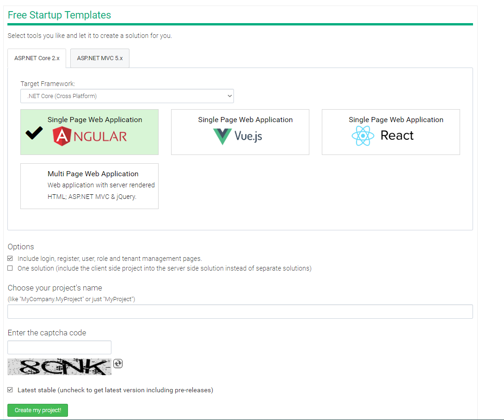504x420 pixels.
Task: Click the Include login, register label text
Action: (110, 259)
